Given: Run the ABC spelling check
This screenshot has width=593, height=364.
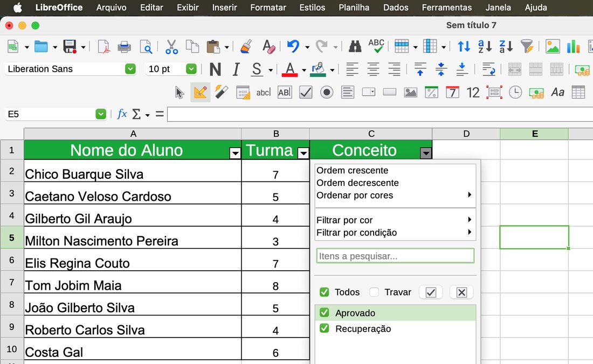Looking at the screenshot, I should 376,46.
